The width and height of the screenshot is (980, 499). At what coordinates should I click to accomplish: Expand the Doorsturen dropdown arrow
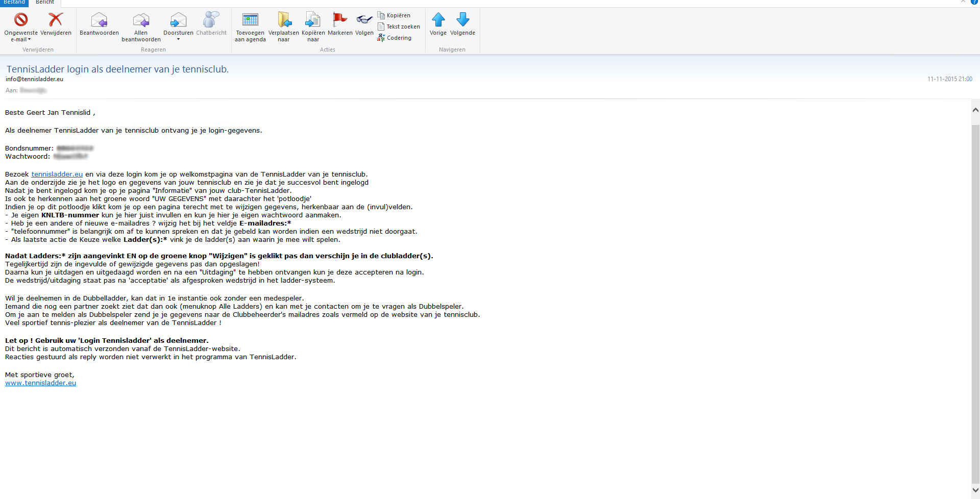(178, 39)
